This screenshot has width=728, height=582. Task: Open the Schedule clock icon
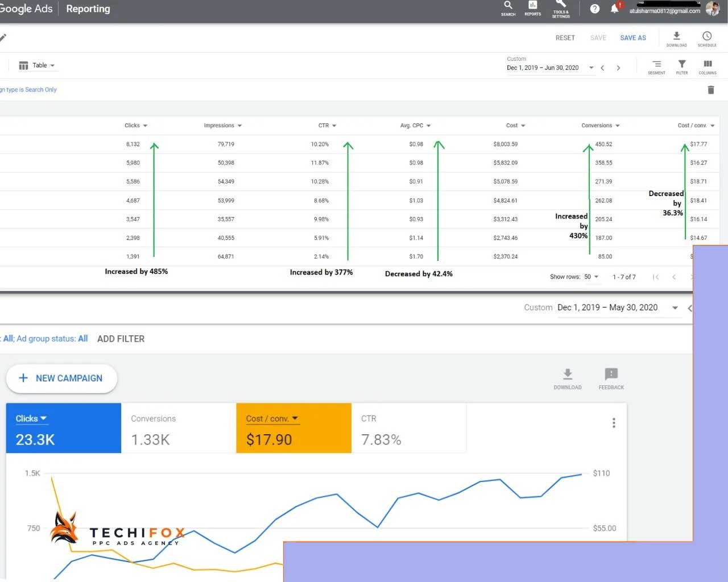[x=707, y=39]
